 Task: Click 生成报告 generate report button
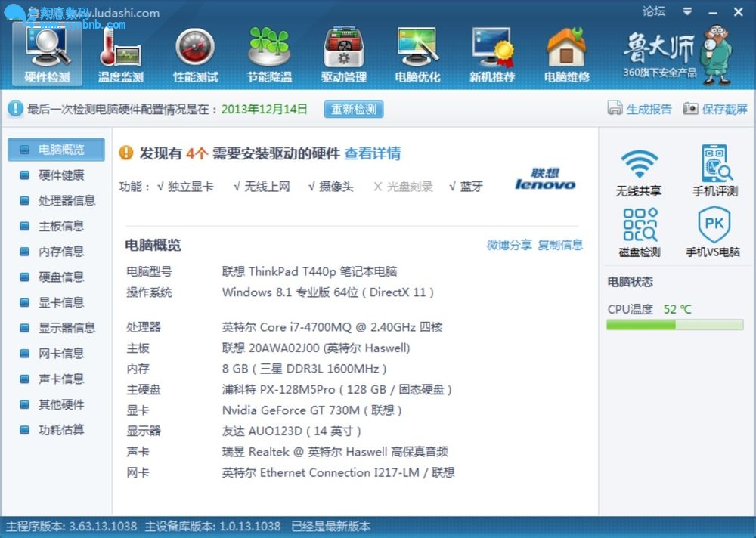[x=640, y=109]
